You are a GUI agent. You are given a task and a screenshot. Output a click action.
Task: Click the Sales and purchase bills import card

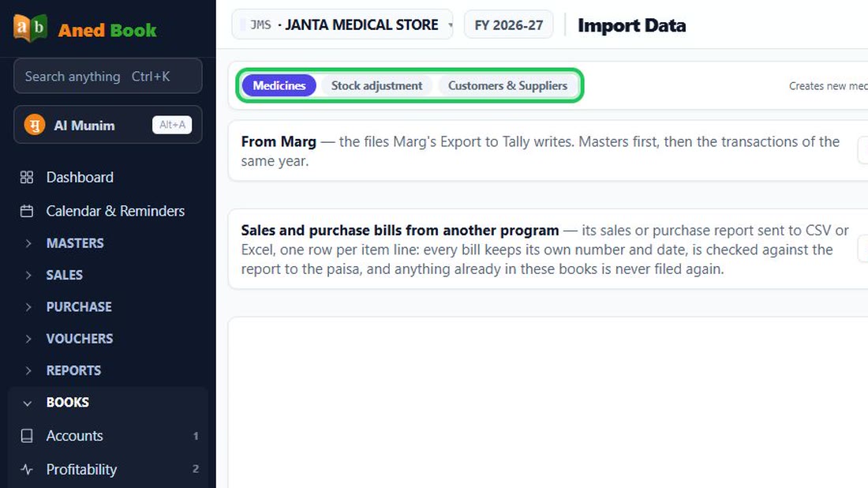pos(548,250)
